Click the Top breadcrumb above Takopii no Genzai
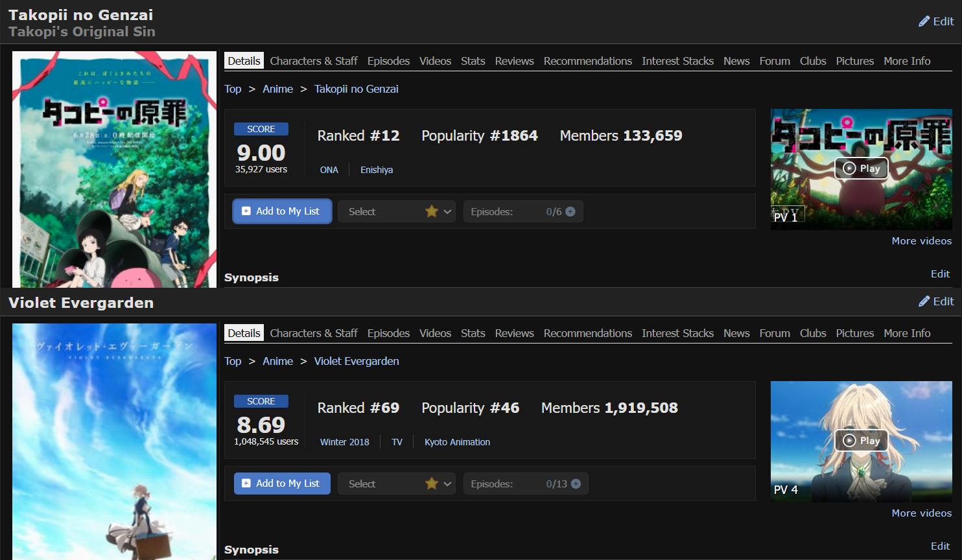Image resolution: width=962 pixels, height=560 pixels. tap(233, 89)
